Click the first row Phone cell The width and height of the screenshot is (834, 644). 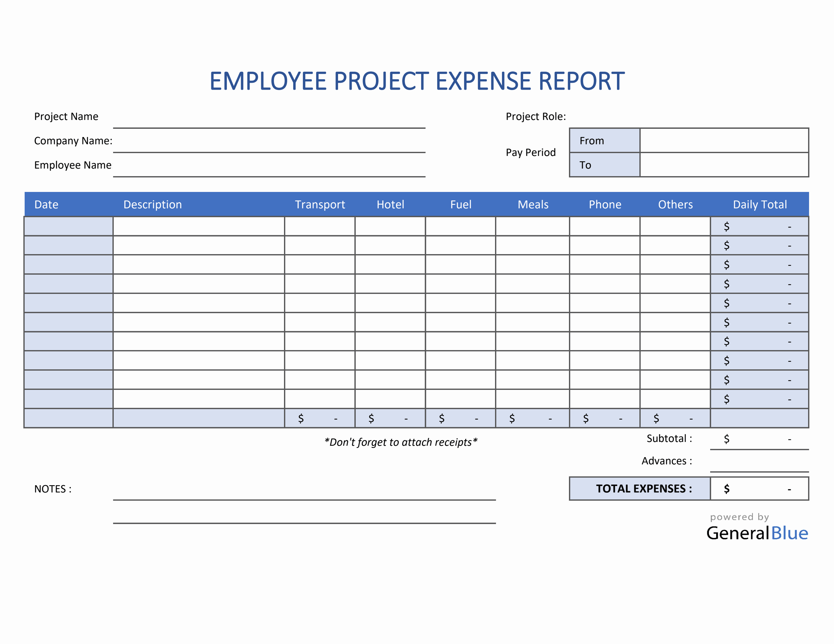tap(605, 226)
